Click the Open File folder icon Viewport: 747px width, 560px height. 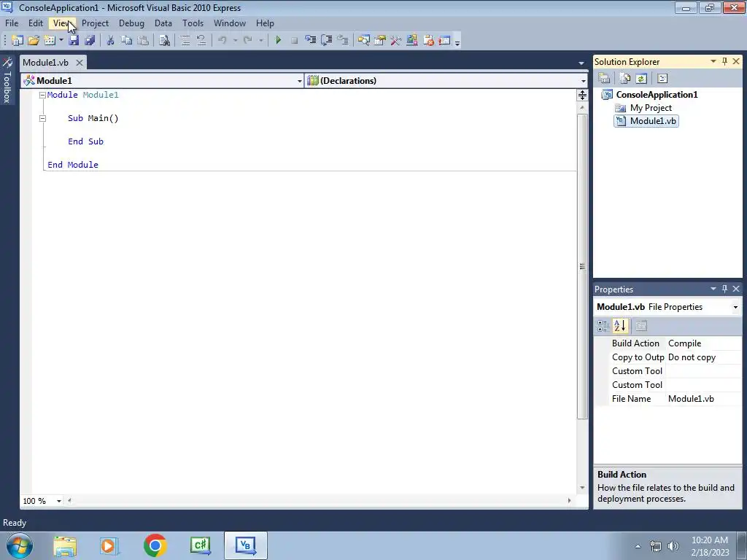(34, 41)
